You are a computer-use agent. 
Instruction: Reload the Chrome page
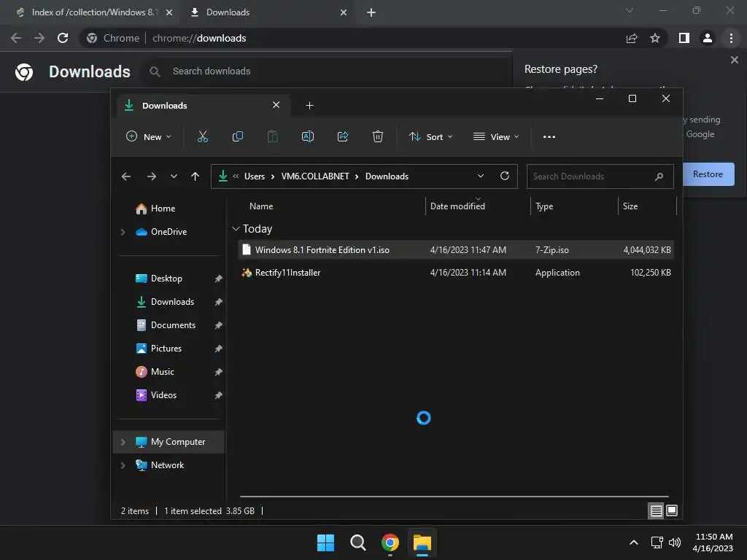coord(63,38)
